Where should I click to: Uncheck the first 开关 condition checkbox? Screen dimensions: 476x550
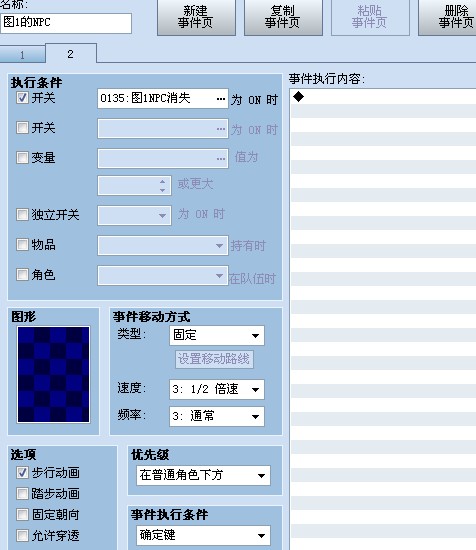22,98
